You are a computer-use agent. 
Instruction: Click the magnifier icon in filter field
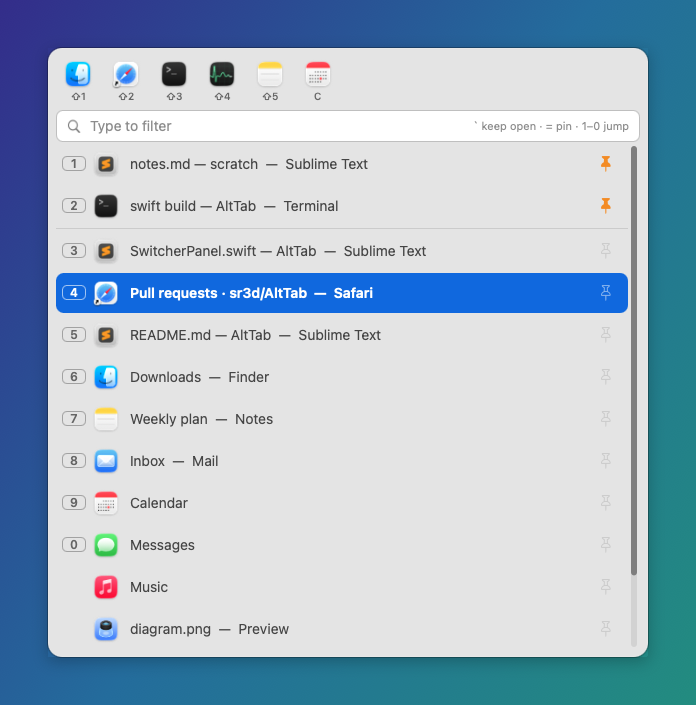74,126
